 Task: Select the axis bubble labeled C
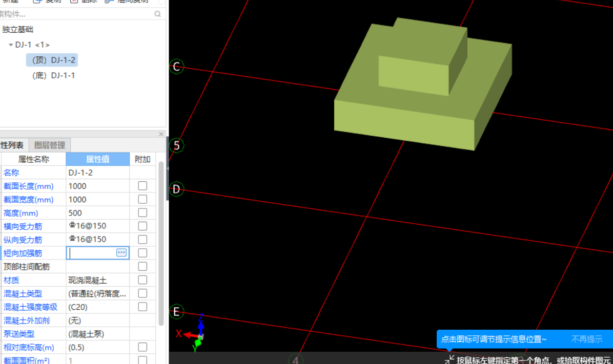pos(176,67)
